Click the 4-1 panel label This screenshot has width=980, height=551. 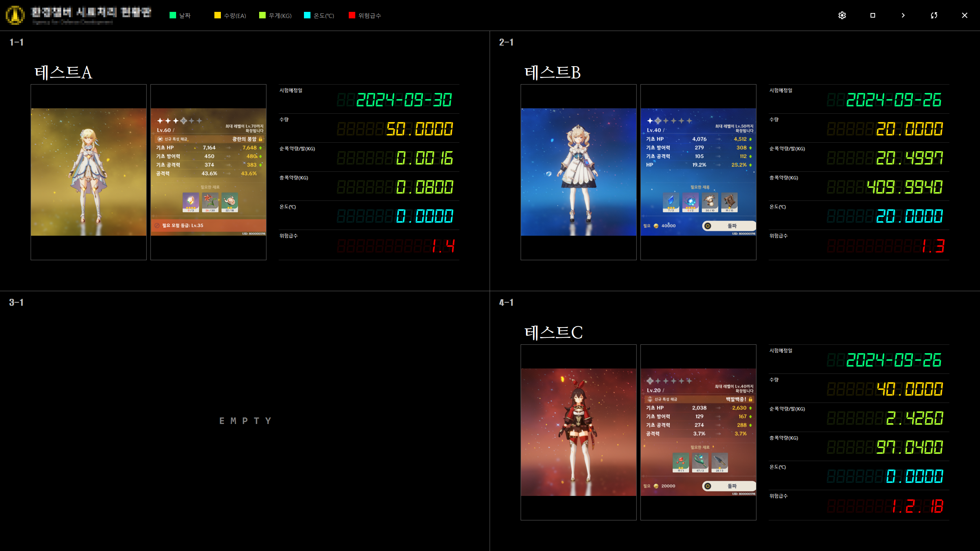point(506,302)
